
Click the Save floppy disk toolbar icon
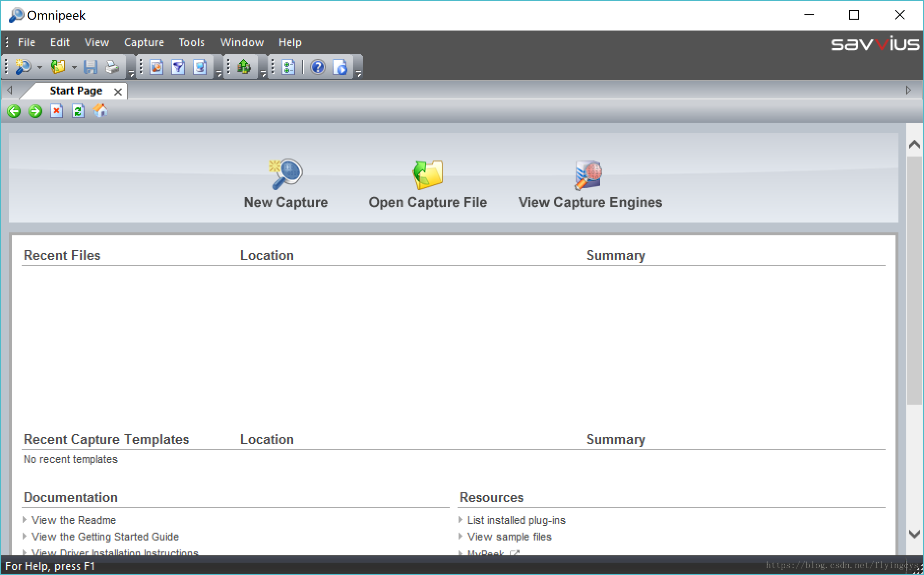coord(91,66)
